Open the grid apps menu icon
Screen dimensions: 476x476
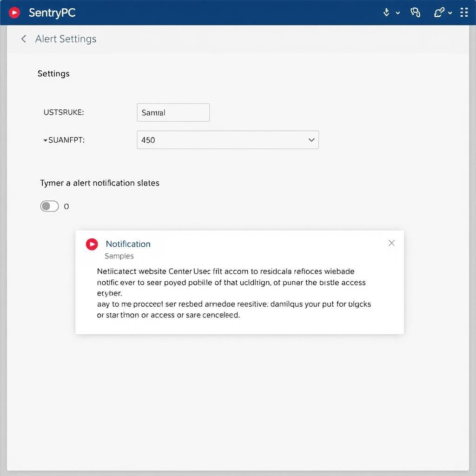coord(464,13)
